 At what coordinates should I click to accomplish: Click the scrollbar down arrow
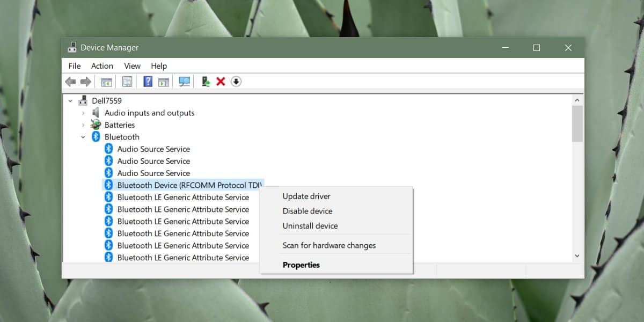click(x=577, y=256)
